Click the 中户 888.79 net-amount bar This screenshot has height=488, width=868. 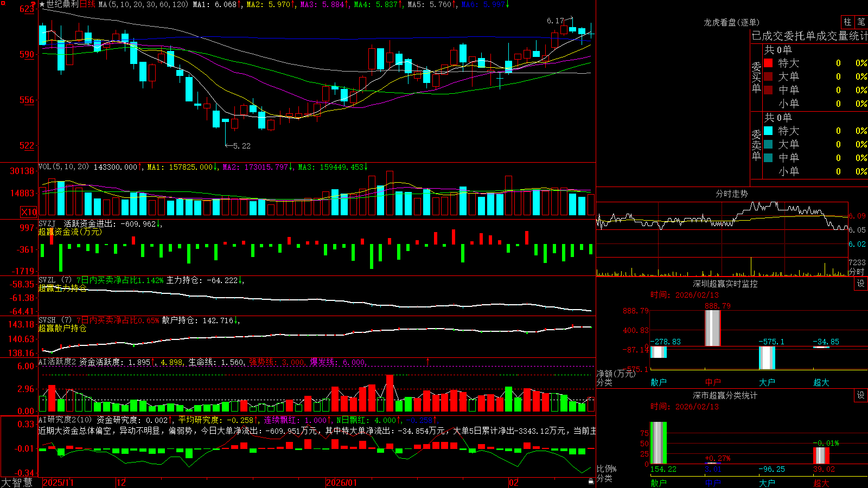coord(712,328)
